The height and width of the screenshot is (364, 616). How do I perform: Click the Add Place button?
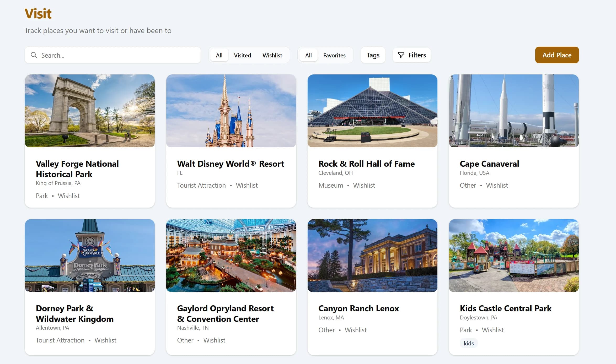[556, 55]
